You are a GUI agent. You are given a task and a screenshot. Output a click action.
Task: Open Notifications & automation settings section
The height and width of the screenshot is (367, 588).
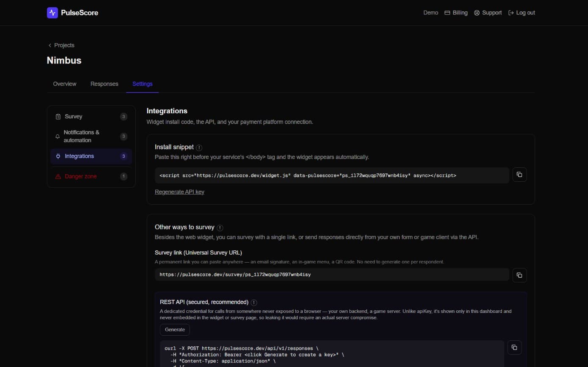91,136
